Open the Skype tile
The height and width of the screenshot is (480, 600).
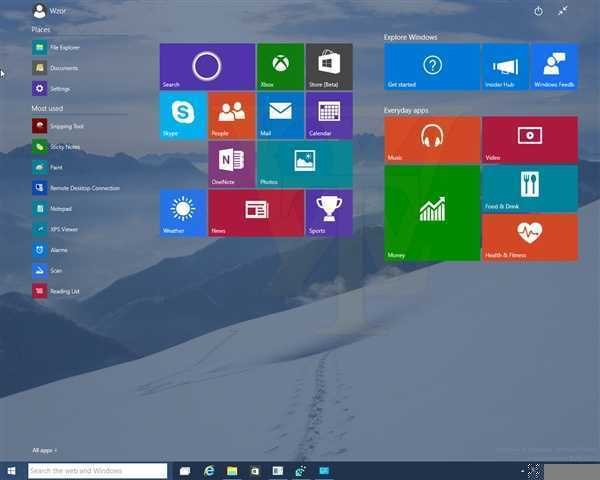(183, 115)
